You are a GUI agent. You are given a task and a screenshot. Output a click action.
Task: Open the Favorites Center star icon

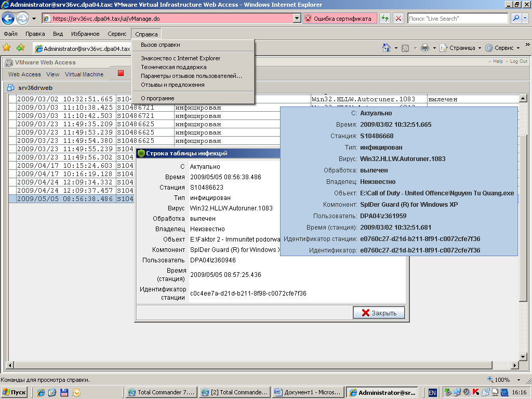coord(7,48)
